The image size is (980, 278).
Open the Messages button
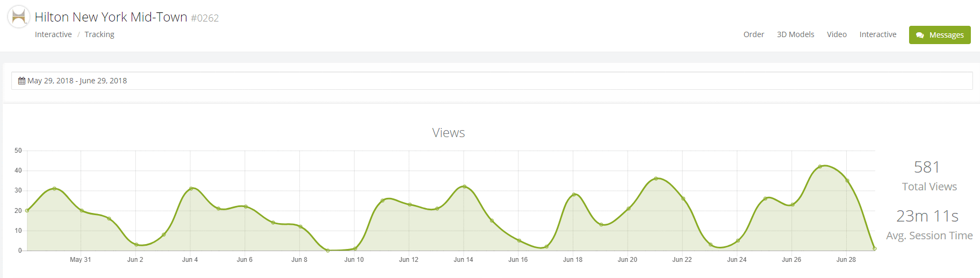[940, 35]
